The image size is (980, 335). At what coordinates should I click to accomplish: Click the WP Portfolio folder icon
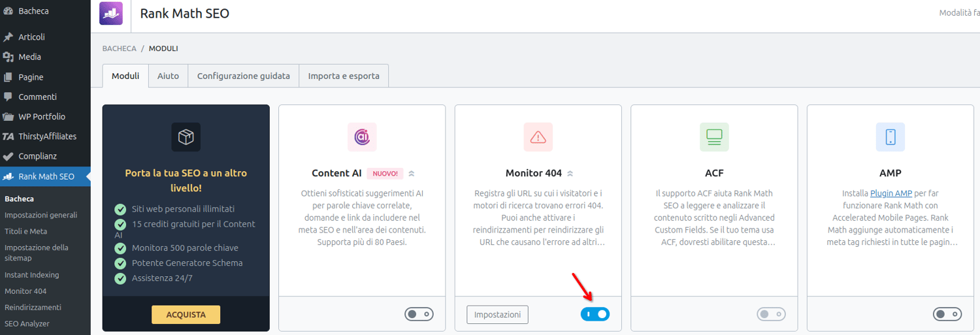[8, 117]
